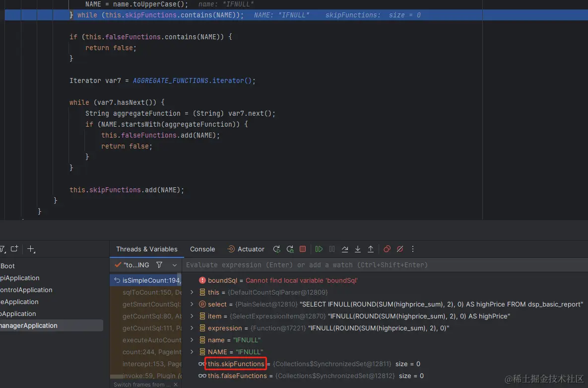The image size is (588, 388).
Task: Click the thread filter funnel icon
Action: pyautogui.click(x=159, y=265)
